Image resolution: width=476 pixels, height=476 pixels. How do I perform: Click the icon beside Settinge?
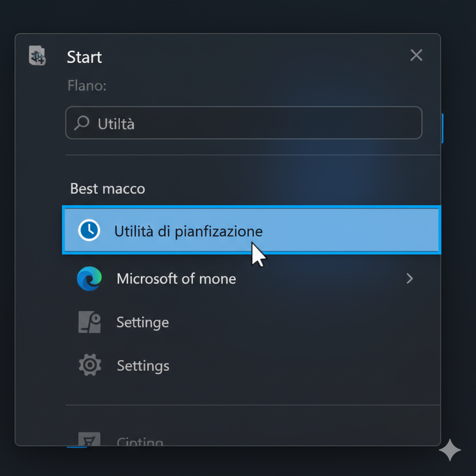click(90, 322)
